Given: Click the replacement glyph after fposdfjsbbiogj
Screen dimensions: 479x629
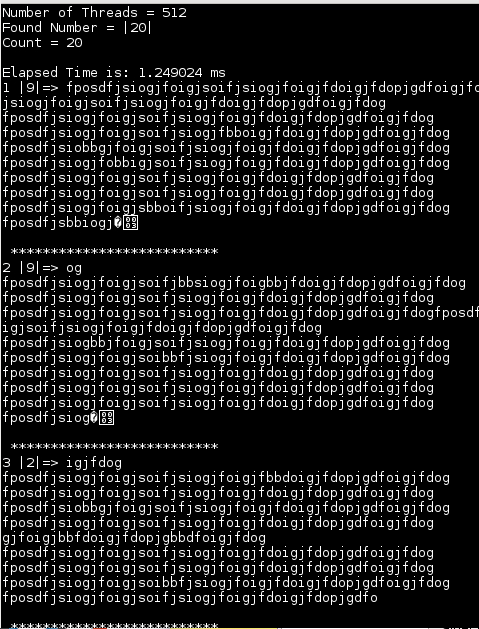Looking at the screenshot, I should [118, 223].
